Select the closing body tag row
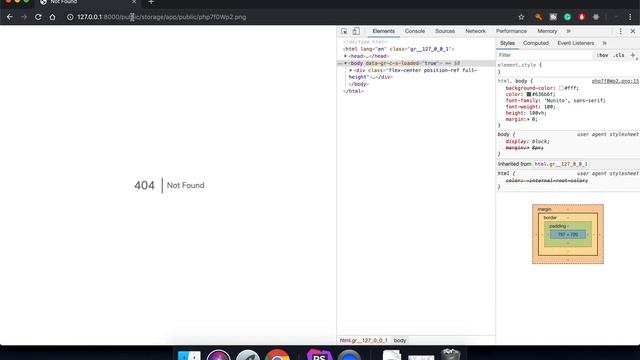This screenshot has width=640, height=360. click(x=359, y=84)
